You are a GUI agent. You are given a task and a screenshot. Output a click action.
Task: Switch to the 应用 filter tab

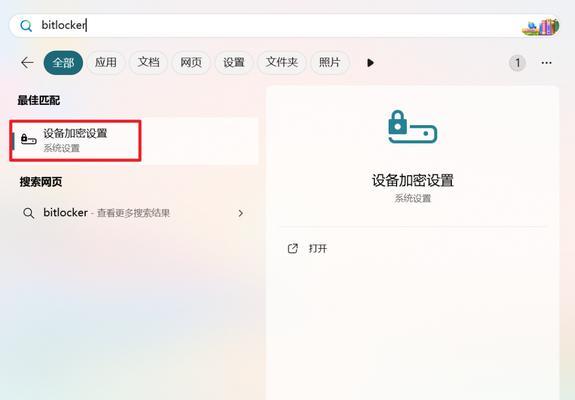click(x=106, y=63)
